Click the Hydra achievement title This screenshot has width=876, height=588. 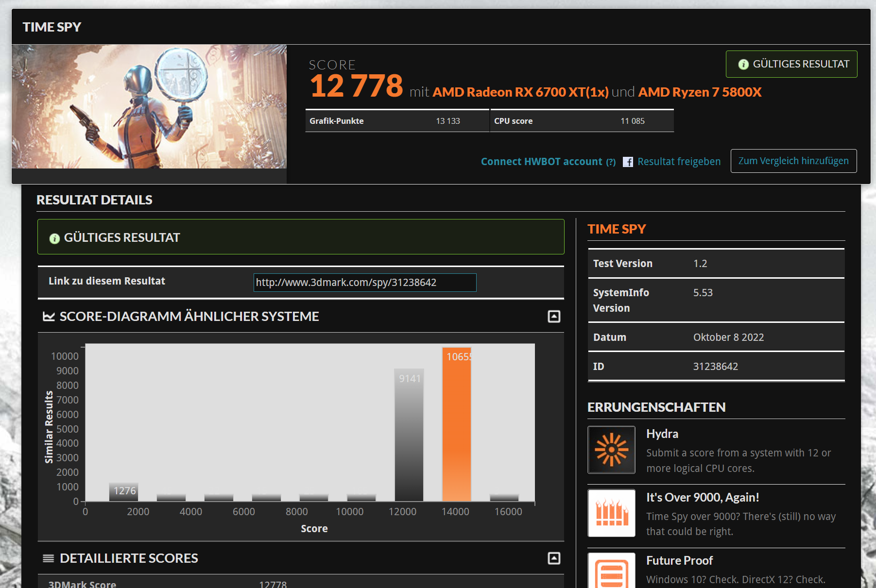pos(662,434)
